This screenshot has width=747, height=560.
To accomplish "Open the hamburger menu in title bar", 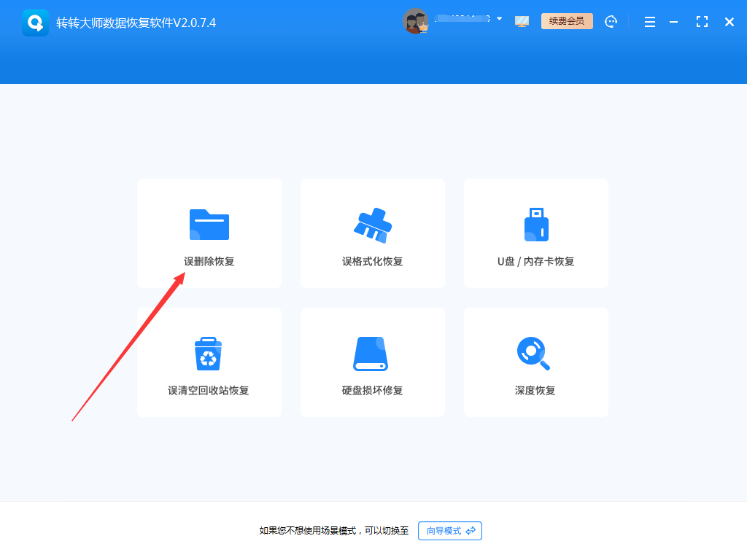I will tap(649, 21).
